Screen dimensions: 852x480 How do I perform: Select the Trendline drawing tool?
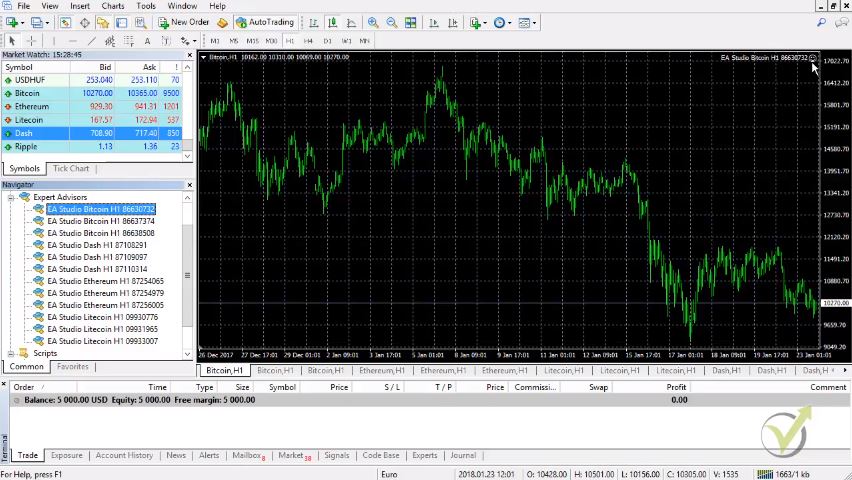(91, 41)
